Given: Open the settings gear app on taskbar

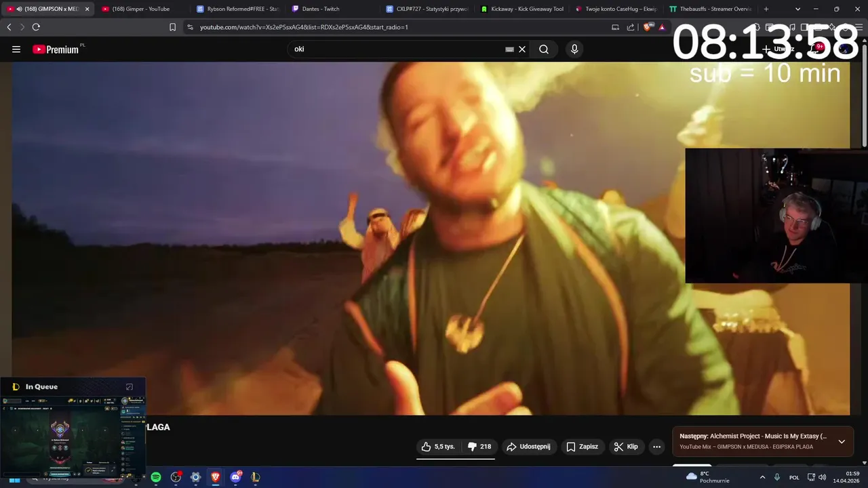Looking at the screenshot, I should (195, 477).
